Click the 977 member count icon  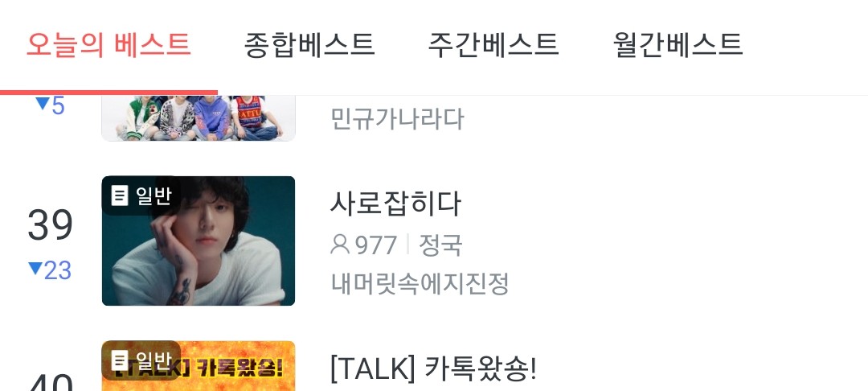pyautogui.click(x=340, y=245)
